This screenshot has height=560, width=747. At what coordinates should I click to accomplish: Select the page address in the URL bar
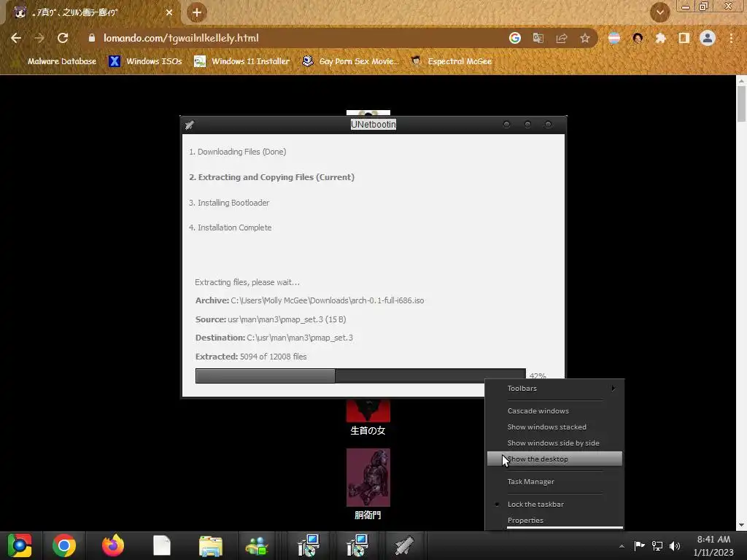pos(181,38)
